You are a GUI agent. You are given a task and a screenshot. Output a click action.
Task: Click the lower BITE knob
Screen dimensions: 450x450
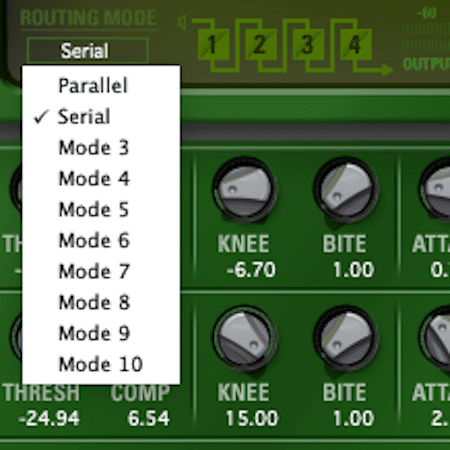(x=346, y=338)
